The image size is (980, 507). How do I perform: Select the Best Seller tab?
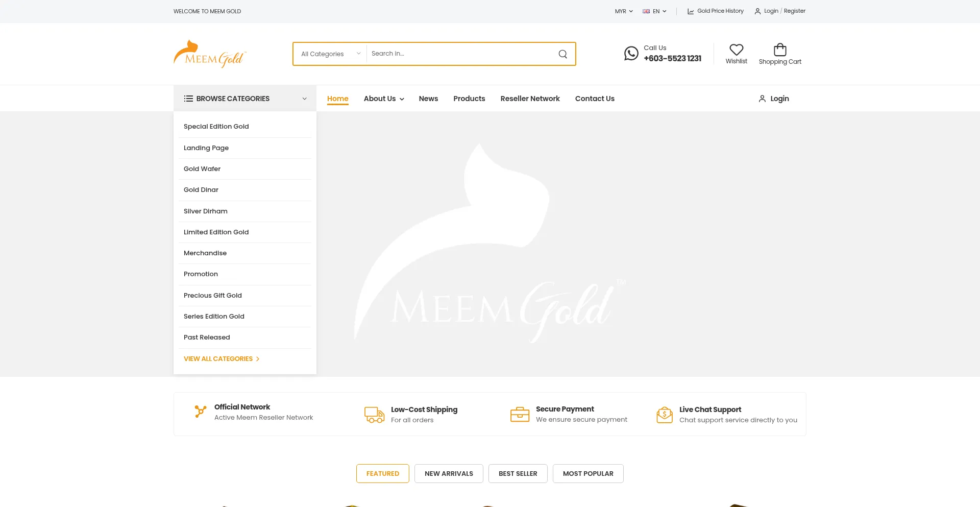(518, 473)
